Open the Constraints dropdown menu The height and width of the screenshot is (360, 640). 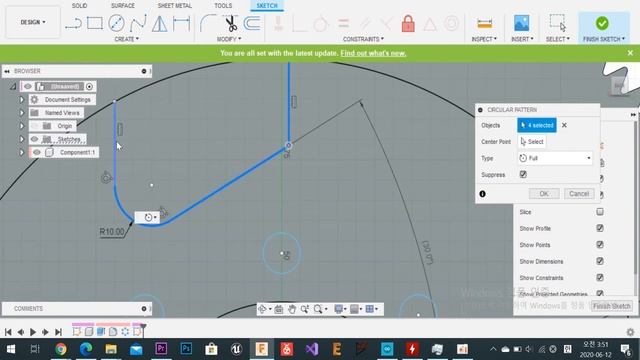(x=363, y=39)
